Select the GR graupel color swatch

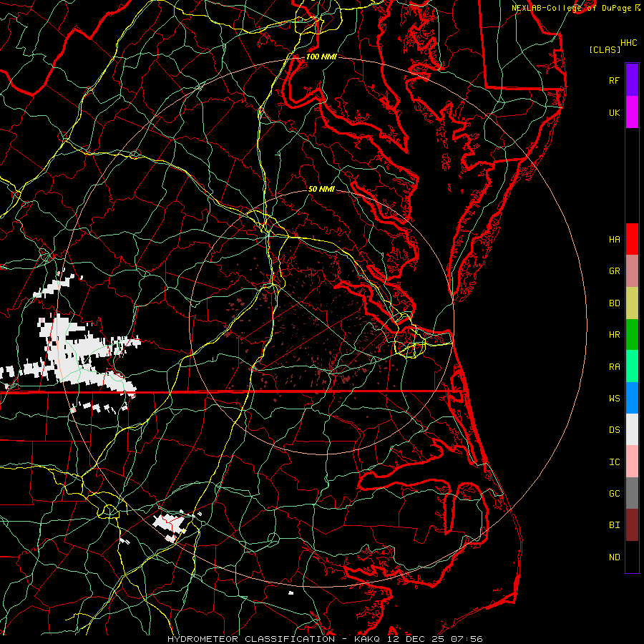click(x=632, y=270)
